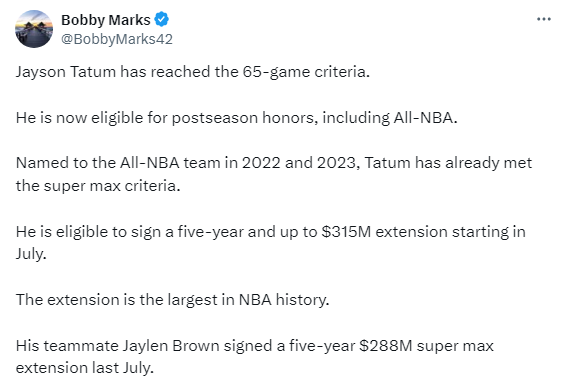Click the 'extension last July.' closing line
566x383 pixels.
coord(85,368)
